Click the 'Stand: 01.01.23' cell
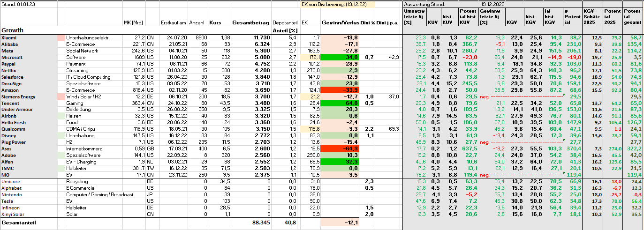 (28, 4)
